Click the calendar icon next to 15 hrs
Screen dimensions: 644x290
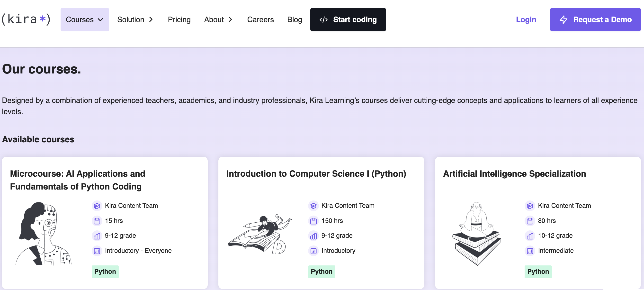click(x=97, y=221)
